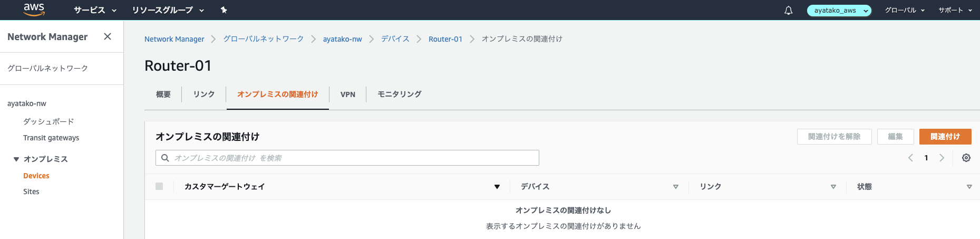This screenshot has height=239, width=980.
Task: Click the AWS logo home icon
Action: coord(34,9)
